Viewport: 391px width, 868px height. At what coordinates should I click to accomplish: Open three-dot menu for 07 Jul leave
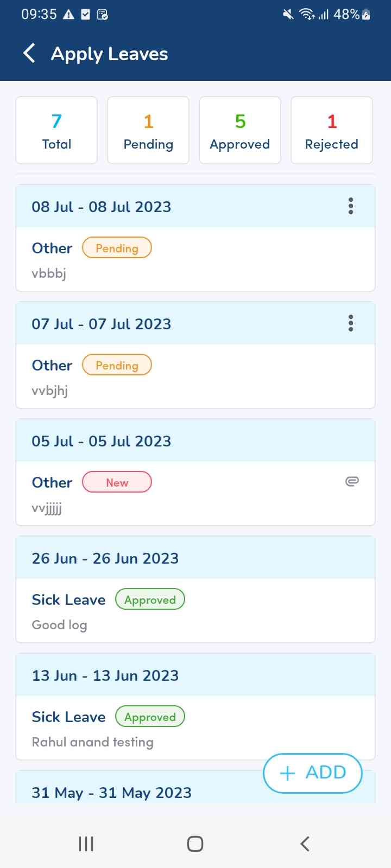[x=351, y=323]
